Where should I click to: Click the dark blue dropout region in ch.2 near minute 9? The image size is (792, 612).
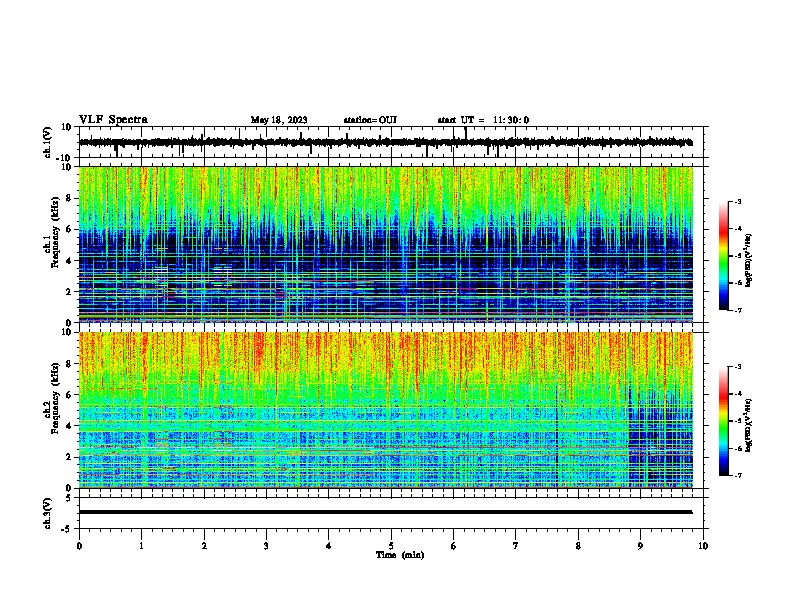[x=661, y=437]
